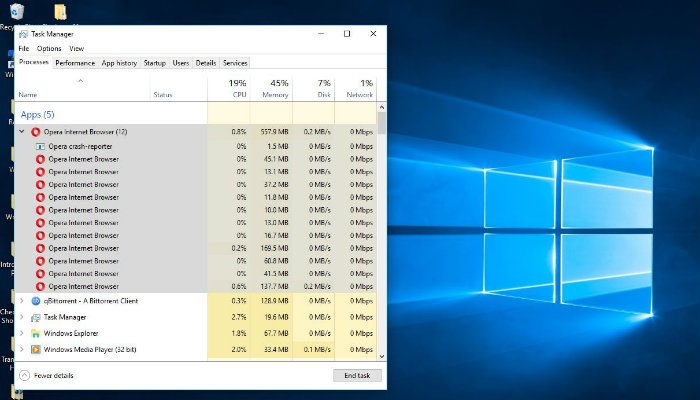Open the View menu
This screenshot has width=700, height=400.
(x=76, y=48)
